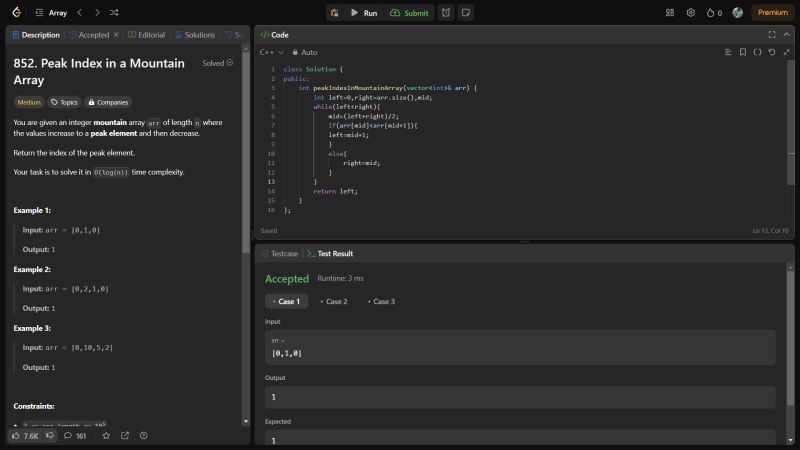
Task: Reset code with the undo arrow icon
Action: point(772,52)
